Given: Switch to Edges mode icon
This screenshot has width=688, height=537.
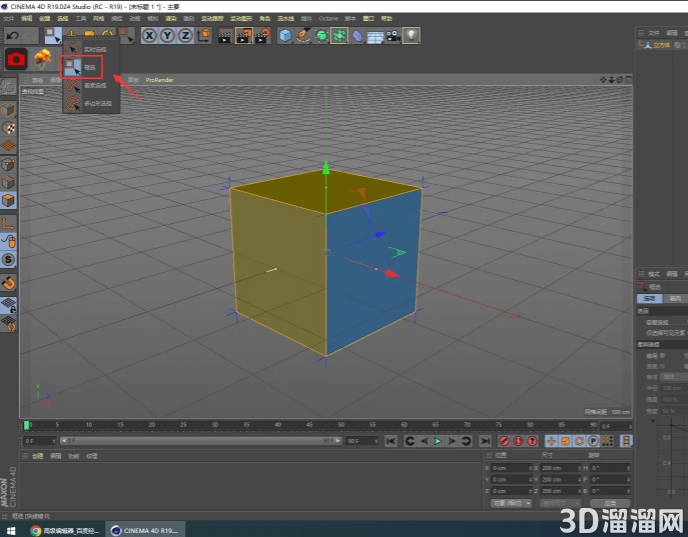Looking at the screenshot, I should point(8,183).
